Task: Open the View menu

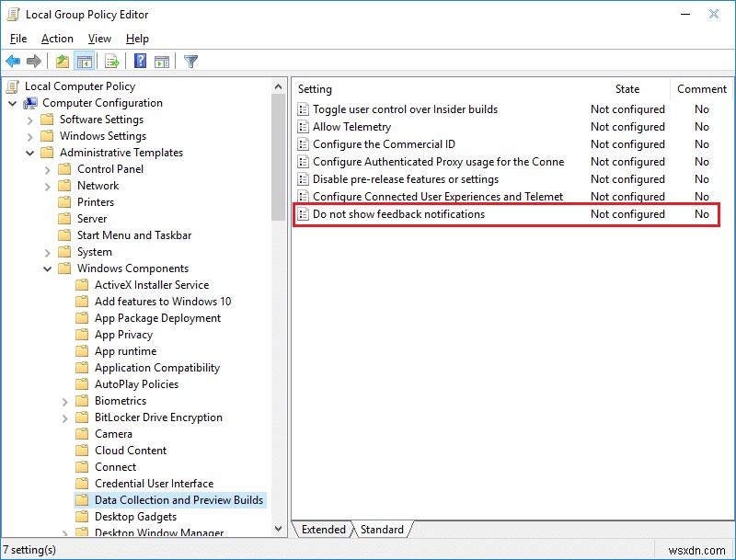Action: (x=98, y=39)
